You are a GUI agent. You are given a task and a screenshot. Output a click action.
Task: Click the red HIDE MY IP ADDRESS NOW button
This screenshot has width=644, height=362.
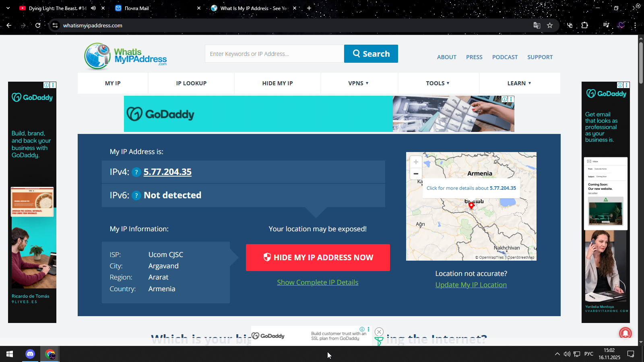318,257
